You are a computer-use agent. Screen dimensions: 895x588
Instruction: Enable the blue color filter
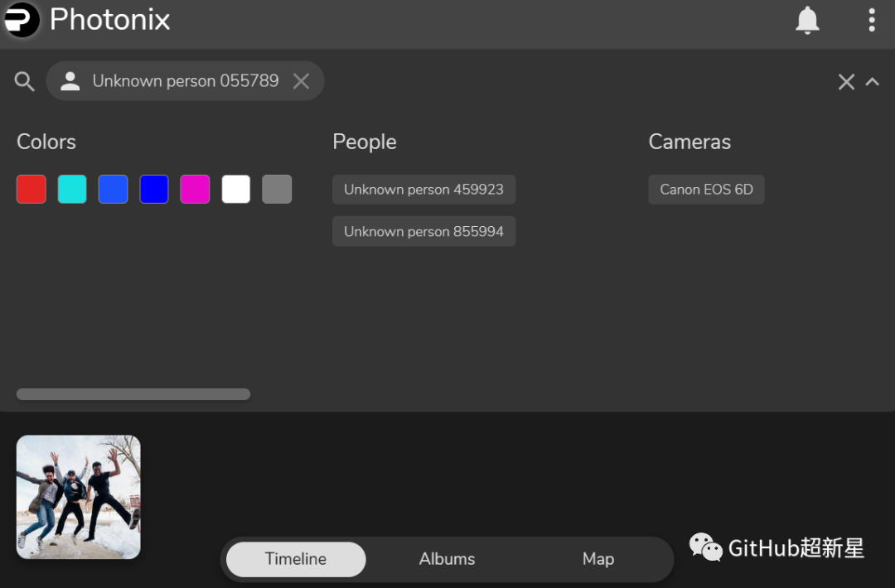(x=154, y=189)
